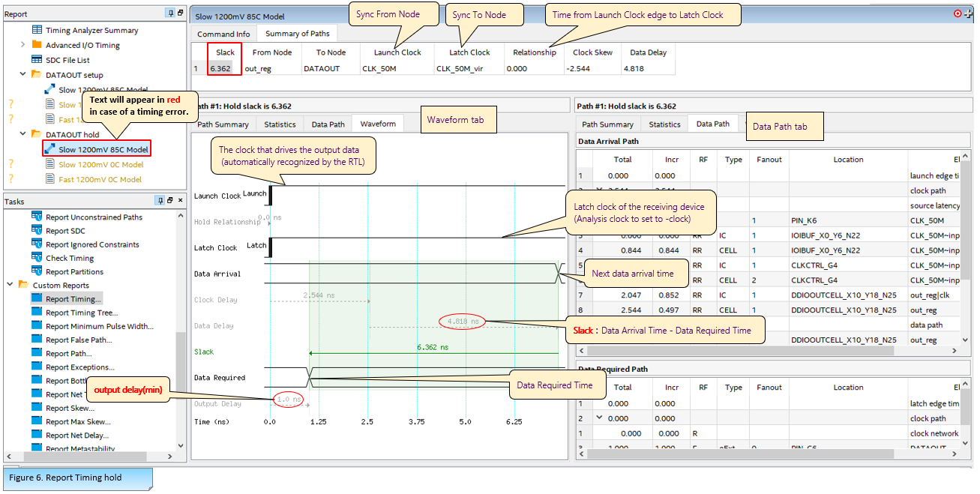980x494 pixels.
Task: Click the Report Partitions task icon
Action: (x=37, y=271)
